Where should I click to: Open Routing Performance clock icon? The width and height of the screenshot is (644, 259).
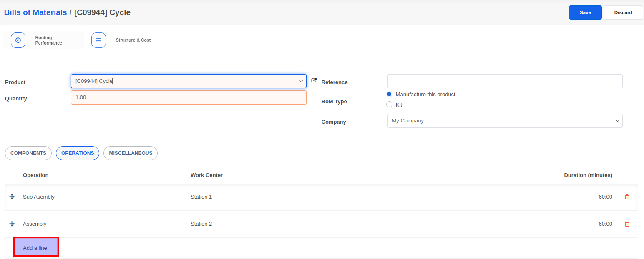18,40
